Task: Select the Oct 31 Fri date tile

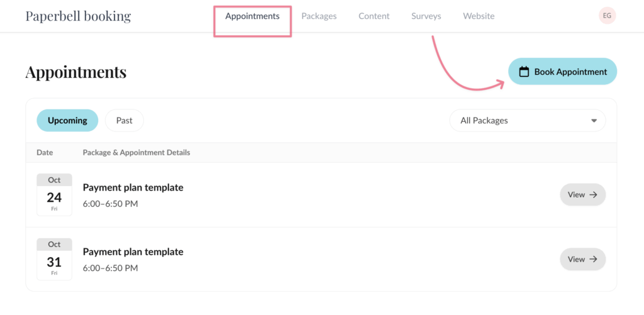Action: click(54, 259)
